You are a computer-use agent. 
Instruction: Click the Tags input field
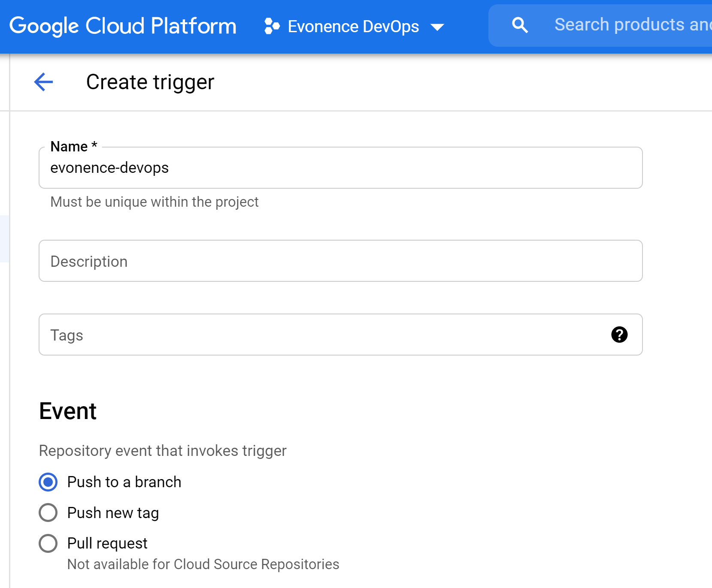pos(341,335)
